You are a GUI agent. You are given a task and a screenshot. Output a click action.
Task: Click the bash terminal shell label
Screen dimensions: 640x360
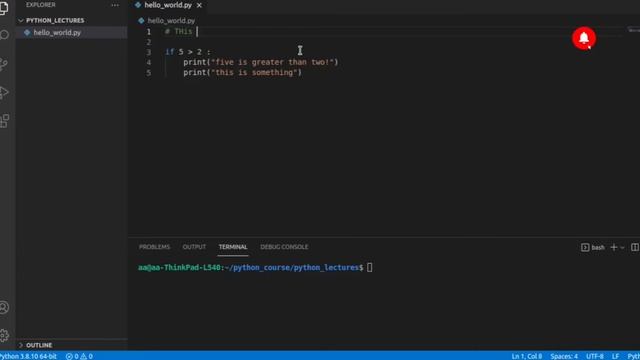point(593,247)
